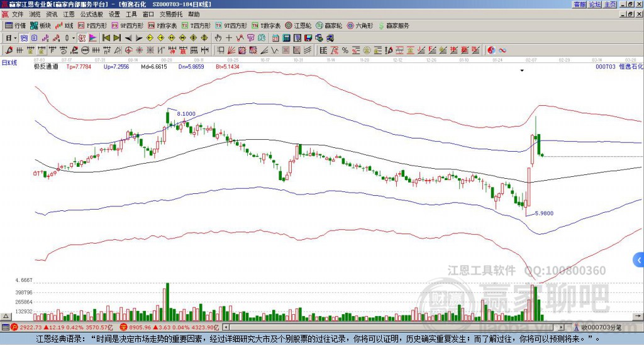The width and height of the screenshot is (644, 345).
Task: Click the 日K线 chart label
Action: [9, 62]
